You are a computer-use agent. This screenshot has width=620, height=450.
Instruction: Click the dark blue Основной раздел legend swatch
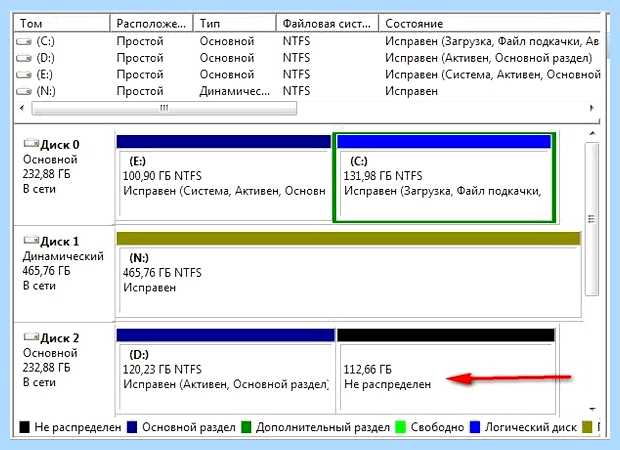pos(132,427)
